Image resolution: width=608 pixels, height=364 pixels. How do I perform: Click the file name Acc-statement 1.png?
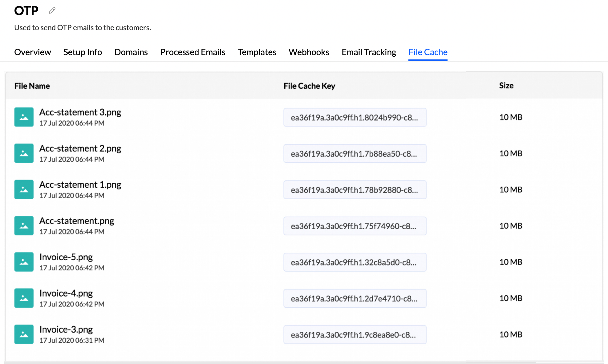point(80,185)
